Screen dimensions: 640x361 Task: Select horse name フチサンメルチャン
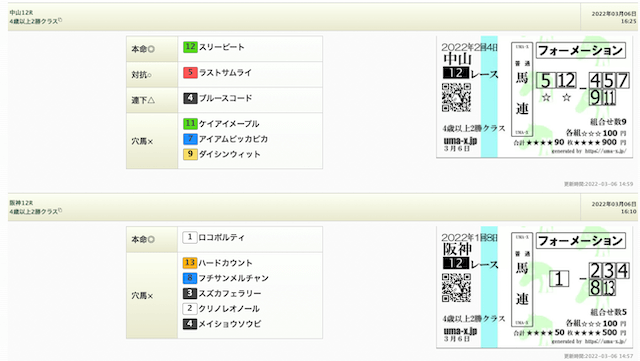[x=233, y=278]
